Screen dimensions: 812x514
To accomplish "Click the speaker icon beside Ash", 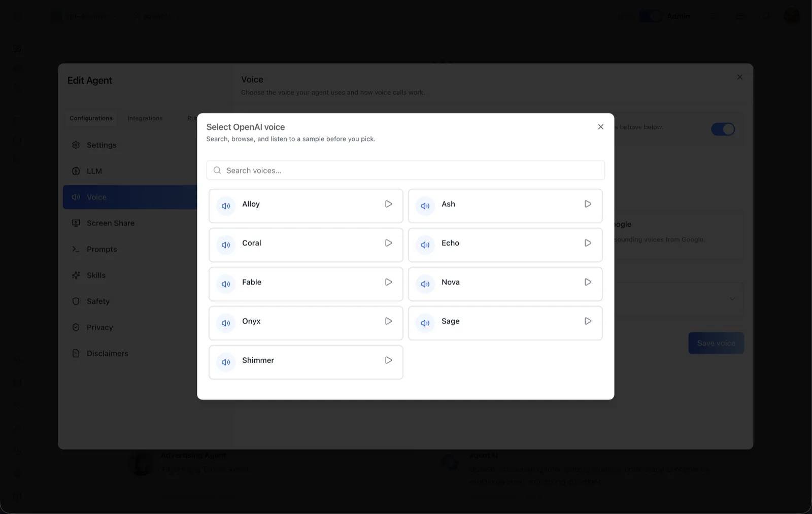I will coord(425,206).
